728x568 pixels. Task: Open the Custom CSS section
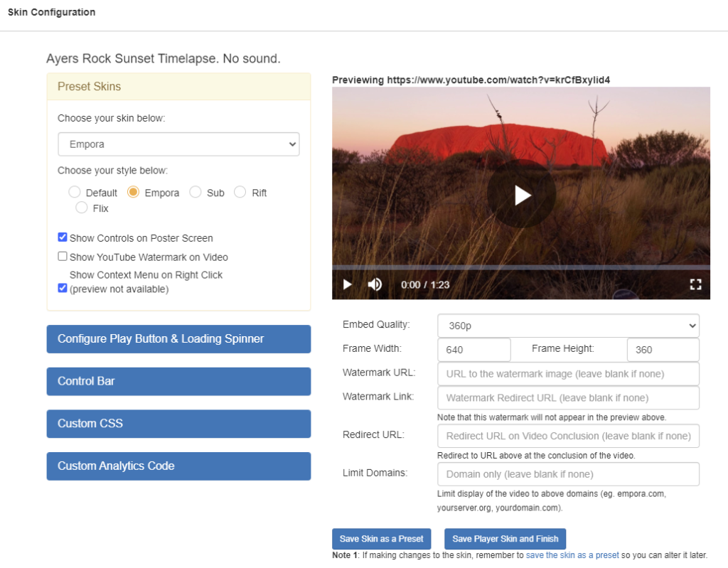click(178, 424)
